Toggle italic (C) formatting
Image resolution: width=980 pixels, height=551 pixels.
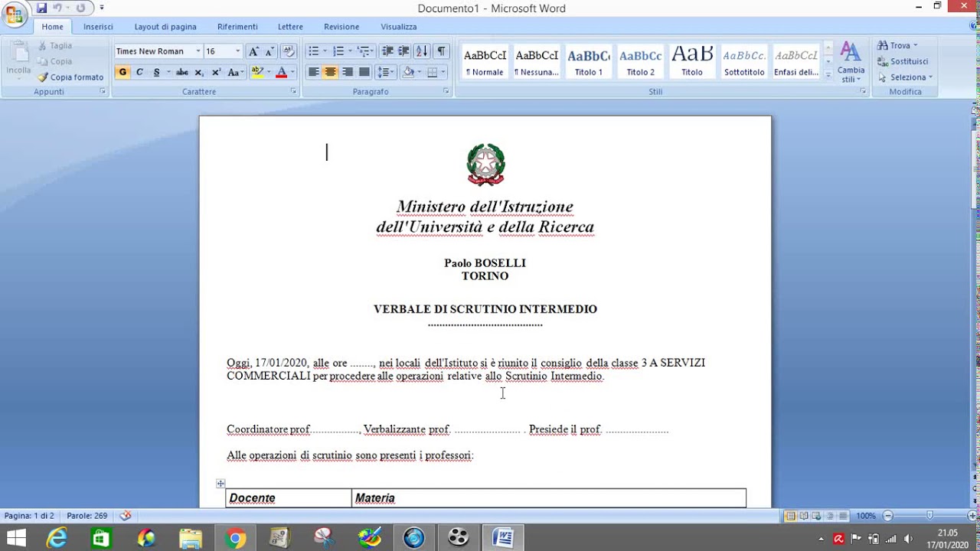point(139,72)
